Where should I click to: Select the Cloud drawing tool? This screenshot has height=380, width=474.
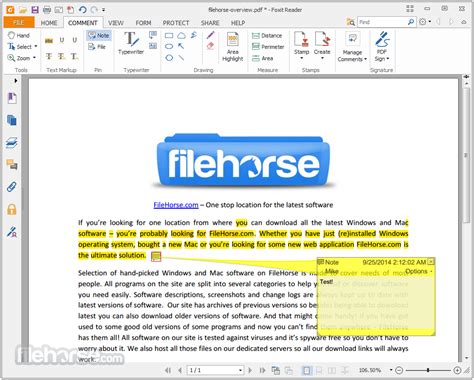point(181,35)
